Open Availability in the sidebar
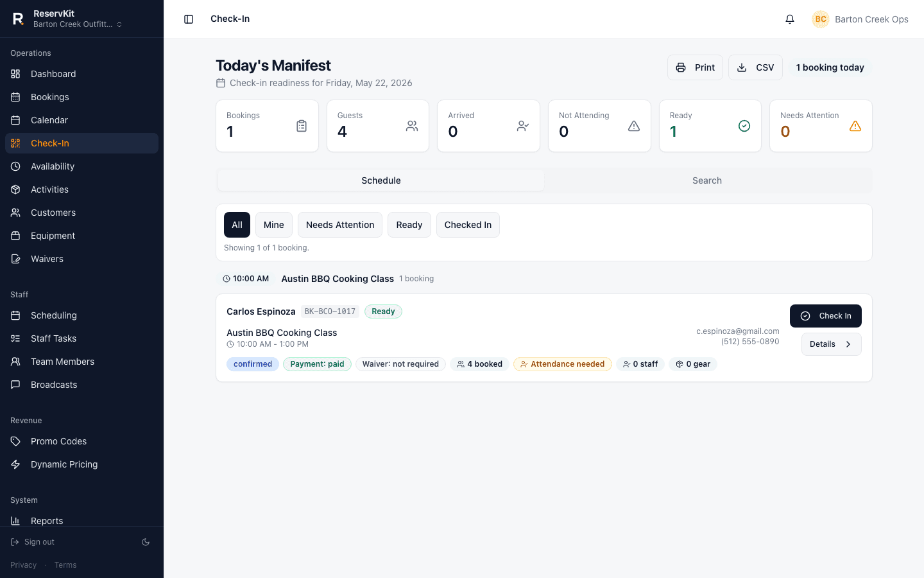 click(81, 166)
